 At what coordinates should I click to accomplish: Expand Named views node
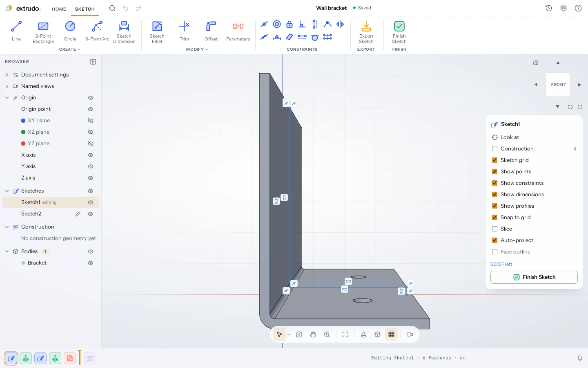click(x=7, y=86)
